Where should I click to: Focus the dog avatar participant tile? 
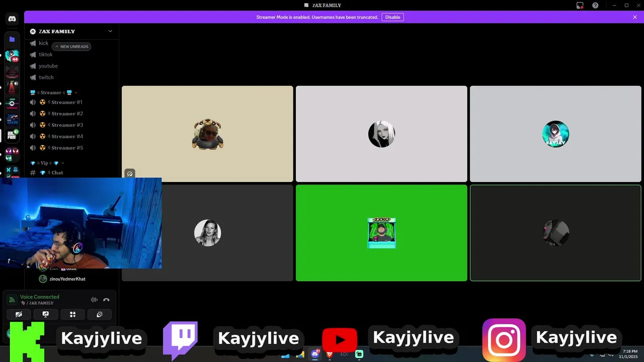coord(207,134)
